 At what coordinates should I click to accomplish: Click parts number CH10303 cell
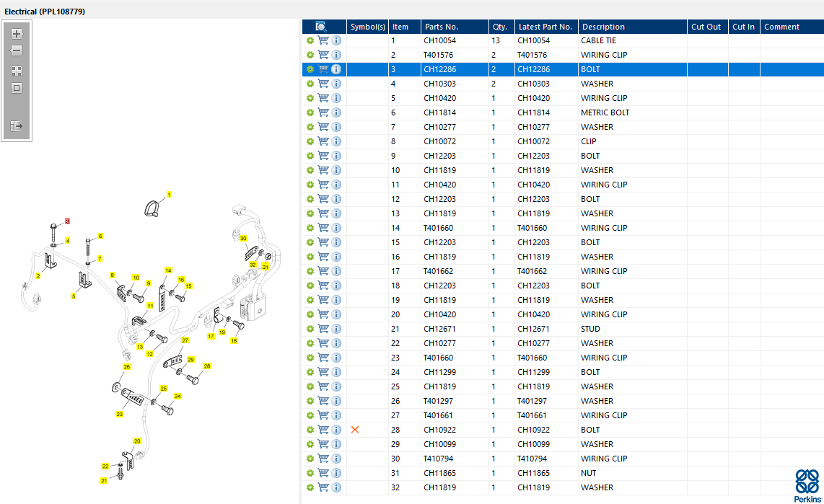440,84
